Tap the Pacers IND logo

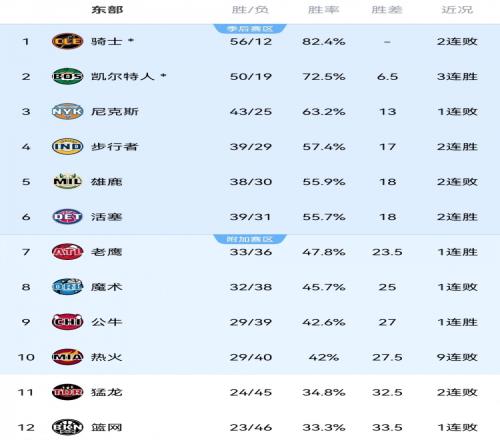click(67, 146)
